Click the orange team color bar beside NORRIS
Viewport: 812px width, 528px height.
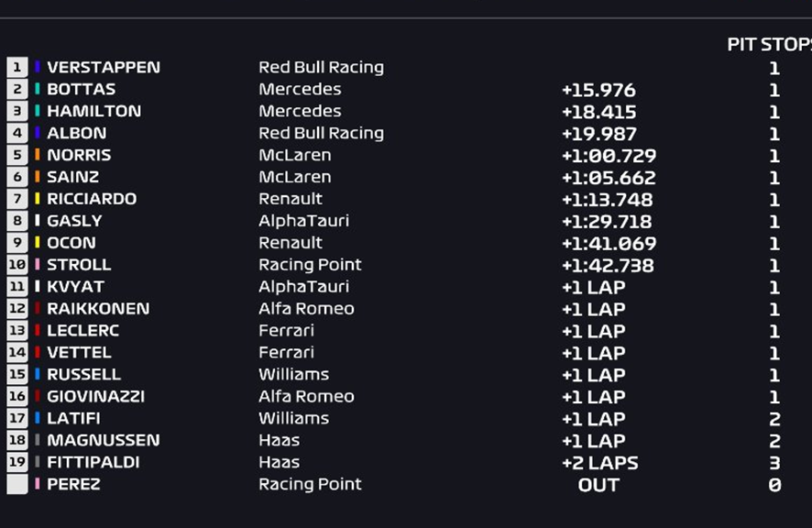pos(38,154)
